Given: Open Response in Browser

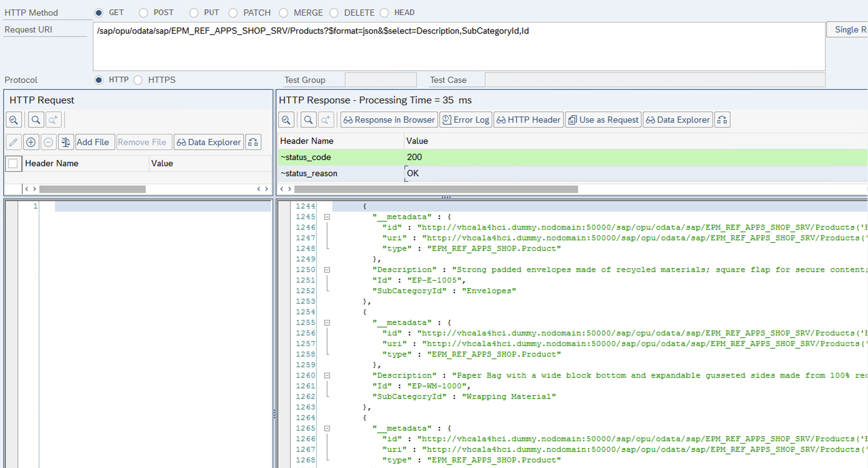Looking at the screenshot, I should coord(389,120).
